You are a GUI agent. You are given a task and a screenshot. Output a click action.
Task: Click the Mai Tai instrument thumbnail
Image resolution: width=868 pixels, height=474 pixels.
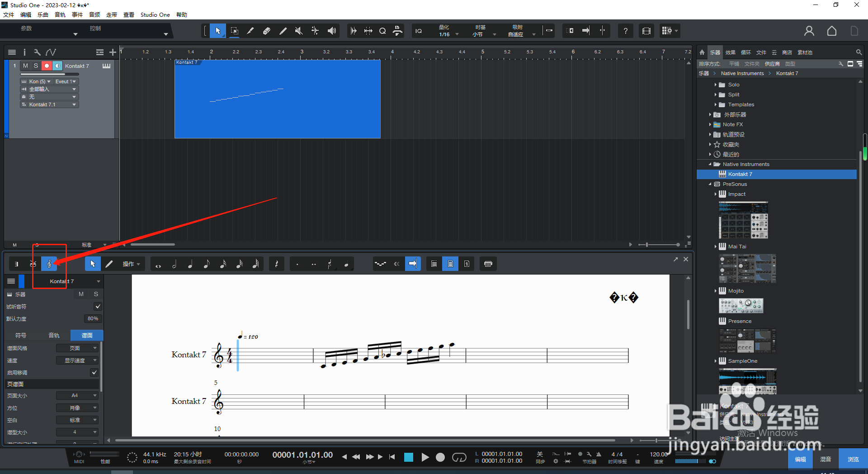747,268
